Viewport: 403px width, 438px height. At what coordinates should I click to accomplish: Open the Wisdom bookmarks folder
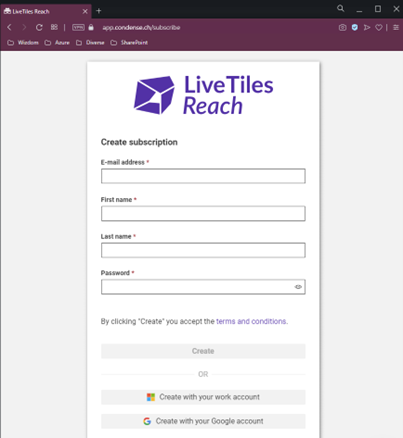(23, 43)
